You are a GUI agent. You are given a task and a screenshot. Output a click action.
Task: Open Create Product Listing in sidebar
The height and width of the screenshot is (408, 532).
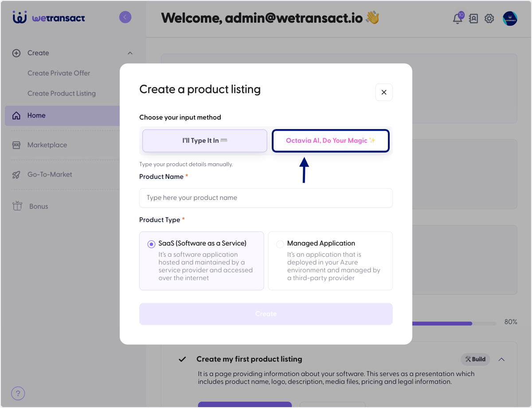point(62,94)
